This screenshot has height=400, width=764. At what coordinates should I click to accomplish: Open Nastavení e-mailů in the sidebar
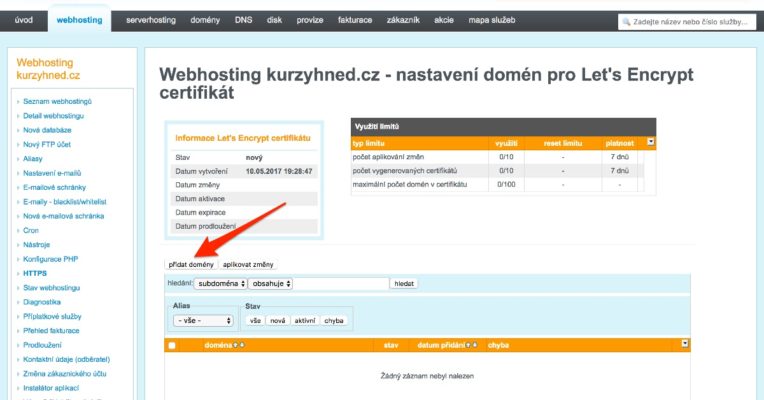click(x=52, y=173)
